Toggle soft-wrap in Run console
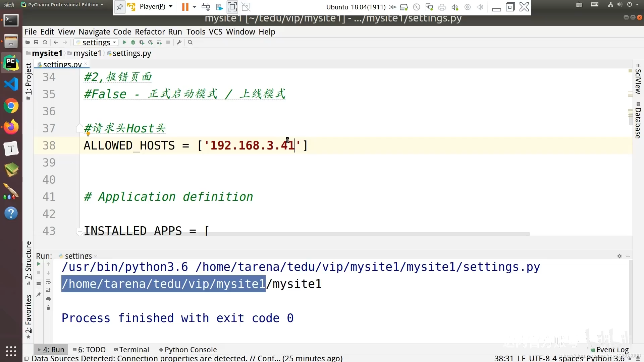The width and height of the screenshot is (644, 362). (x=48, y=282)
